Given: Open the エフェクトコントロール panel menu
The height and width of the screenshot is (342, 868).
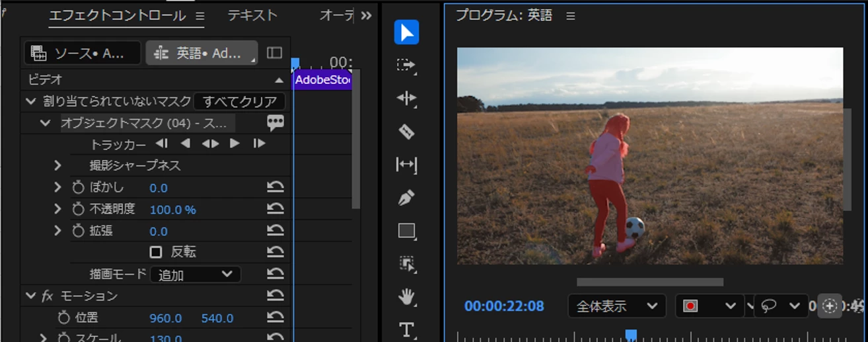Looking at the screenshot, I should click(x=200, y=15).
